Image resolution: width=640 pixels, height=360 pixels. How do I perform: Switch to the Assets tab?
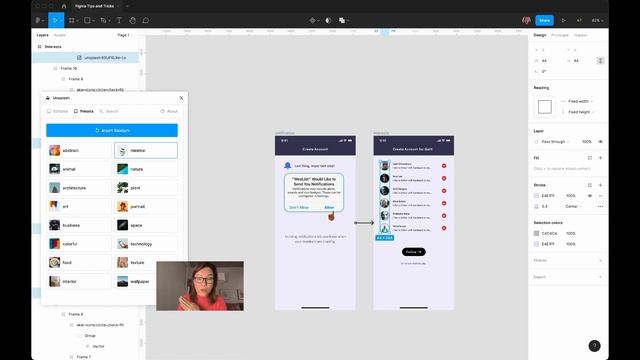point(60,35)
